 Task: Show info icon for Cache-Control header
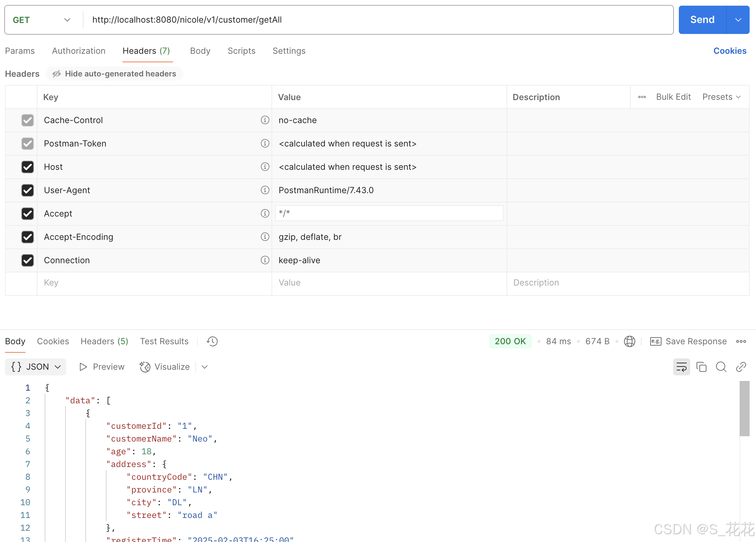click(x=265, y=120)
